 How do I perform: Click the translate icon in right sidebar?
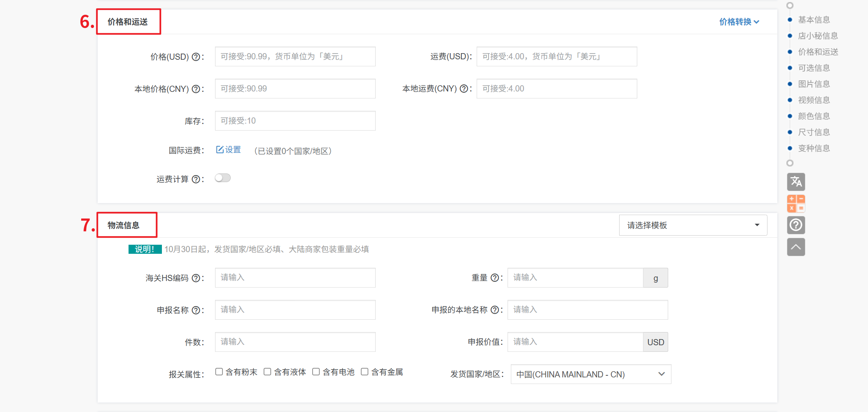click(x=796, y=182)
